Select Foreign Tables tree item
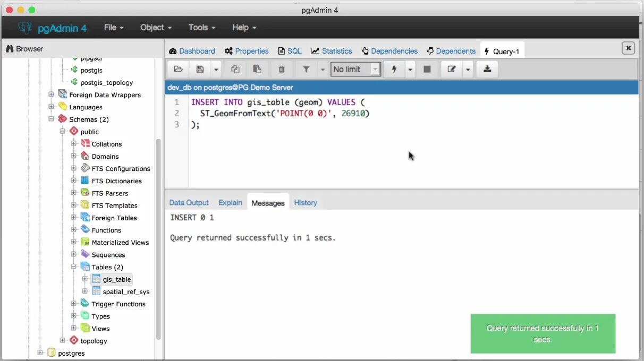This screenshot has width=644, height=361. click(x=114, y=218)
